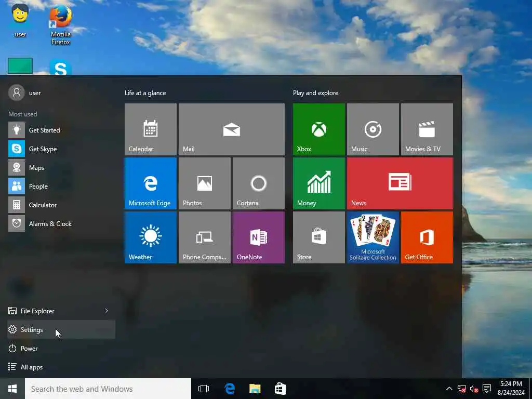Click the Life at a glance group heading
The image size is (532, 399).
tap(145, 93)
